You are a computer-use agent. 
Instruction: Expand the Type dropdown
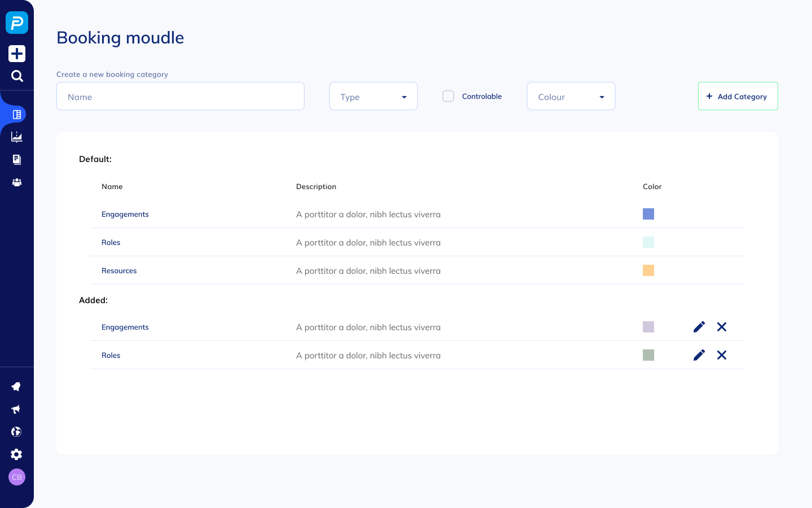373,97
